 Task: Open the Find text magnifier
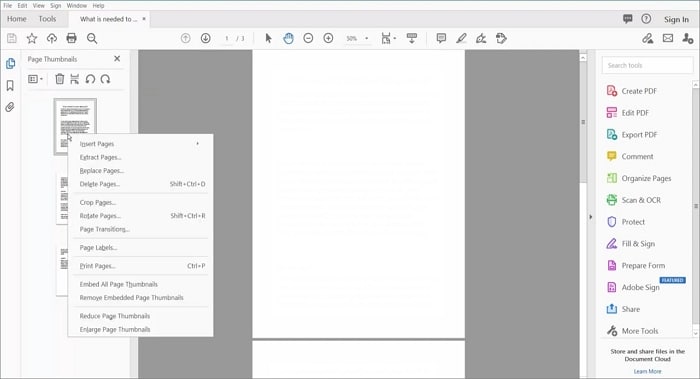92,38
